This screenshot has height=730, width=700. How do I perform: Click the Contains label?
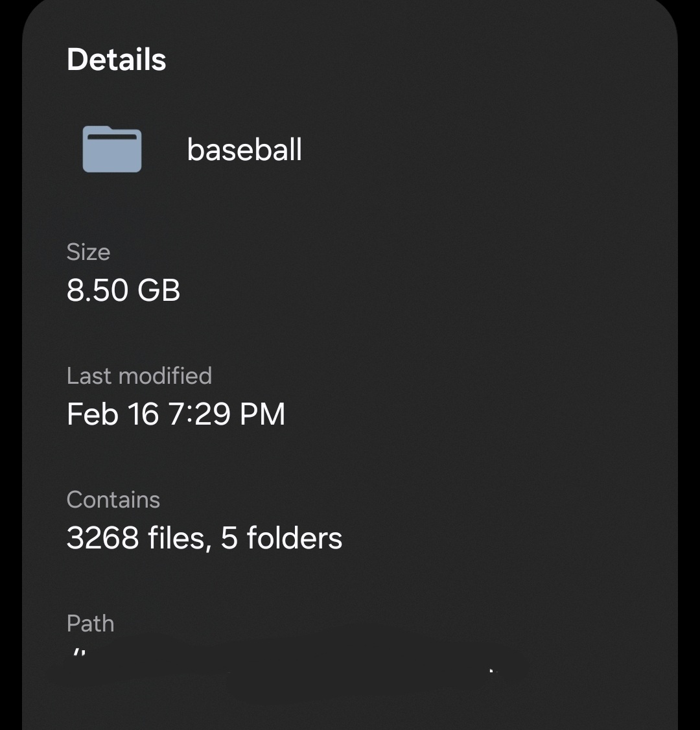113,500
